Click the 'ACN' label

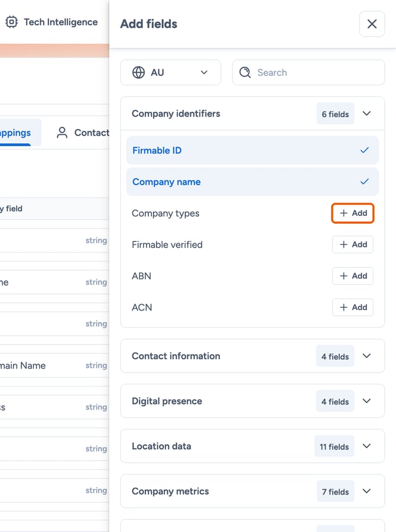pos(142,307)
